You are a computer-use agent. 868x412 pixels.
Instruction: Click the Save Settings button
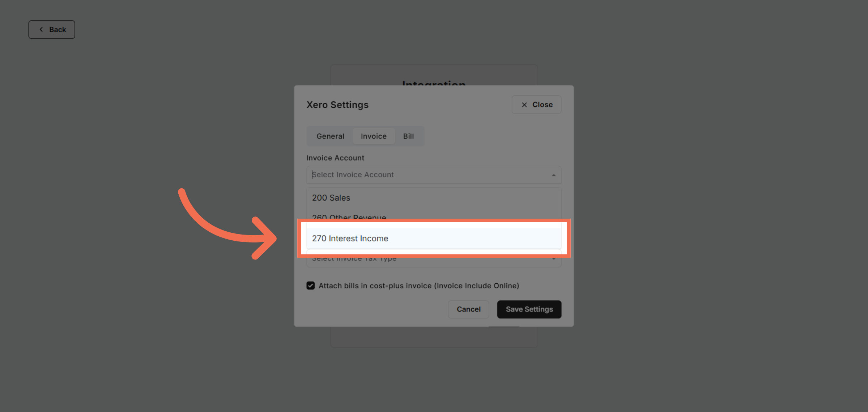pos(529,309)
